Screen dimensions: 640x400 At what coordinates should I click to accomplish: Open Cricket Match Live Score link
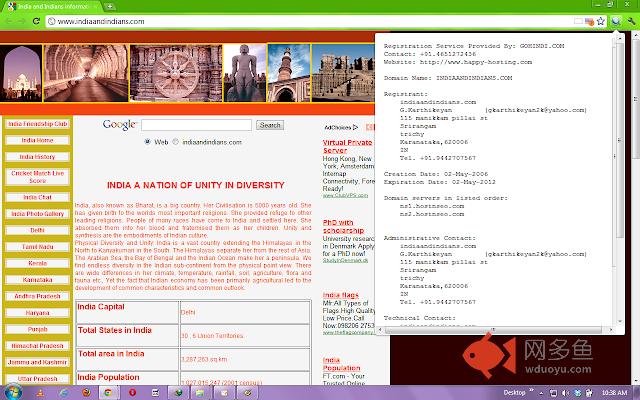38,177
